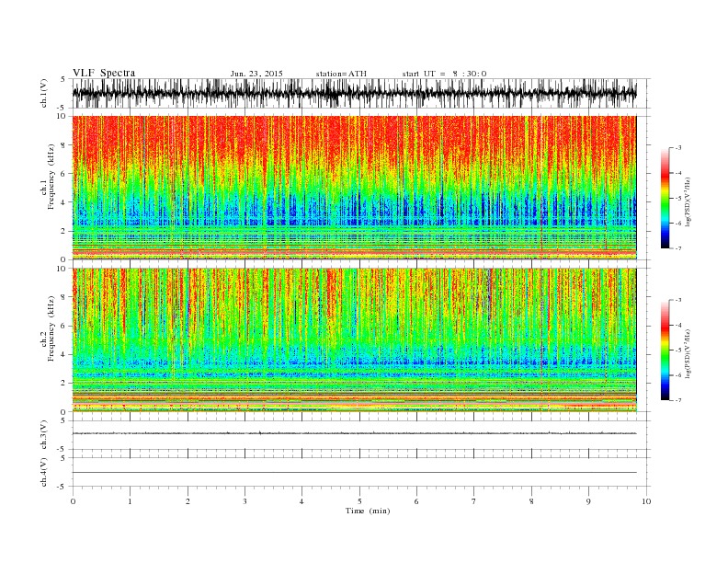Click the "ch.1(V)" waveform axis label

click(44, 93)
